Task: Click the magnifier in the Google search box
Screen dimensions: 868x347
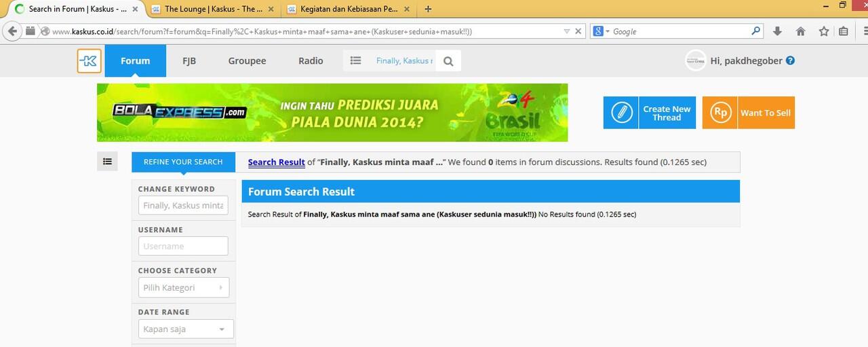Action: coord(757,31)
